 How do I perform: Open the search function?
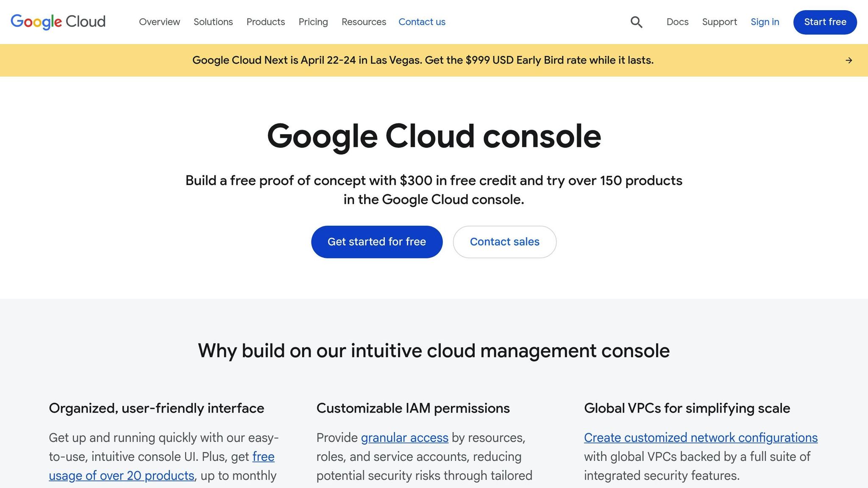tap(636, 22)
